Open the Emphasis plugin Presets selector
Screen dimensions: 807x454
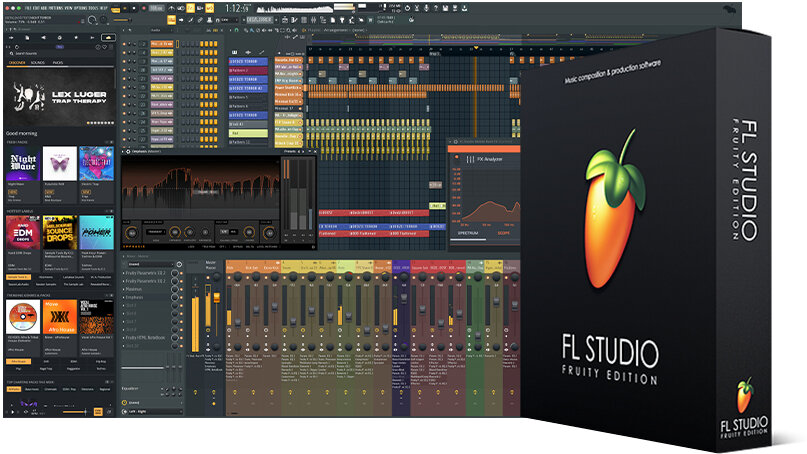pos(290,151)
